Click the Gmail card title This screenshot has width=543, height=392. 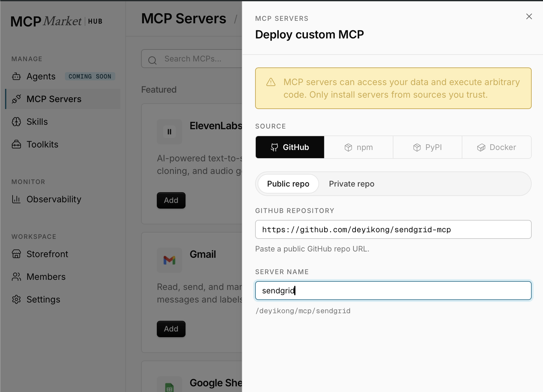203,254
